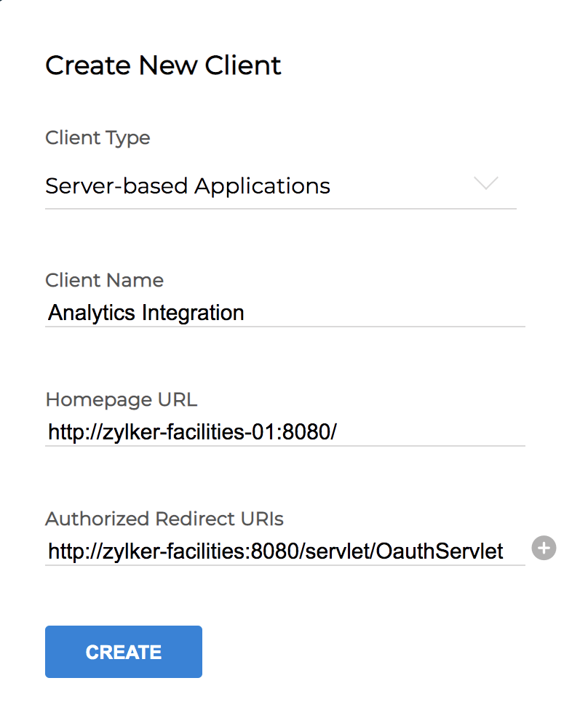Click the plus icon to add redirect URI

pos(544,548)
